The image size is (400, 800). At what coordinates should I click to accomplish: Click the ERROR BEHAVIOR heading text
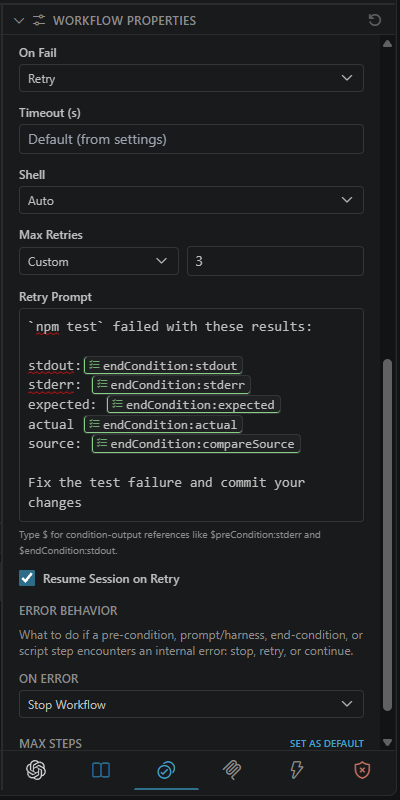(x=68, y=611)
